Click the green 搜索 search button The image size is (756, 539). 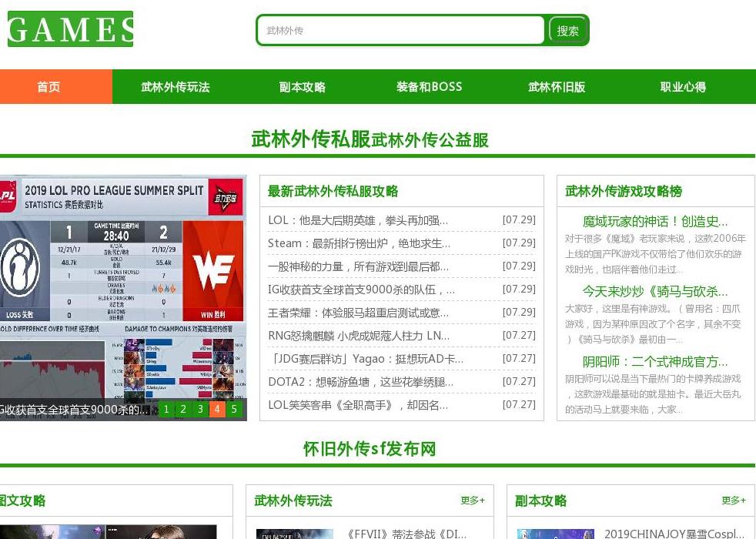[x=567, y=31]
